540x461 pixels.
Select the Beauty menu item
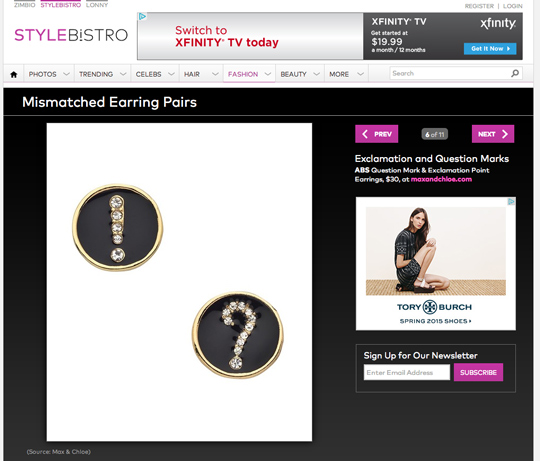tap(293, 74)
